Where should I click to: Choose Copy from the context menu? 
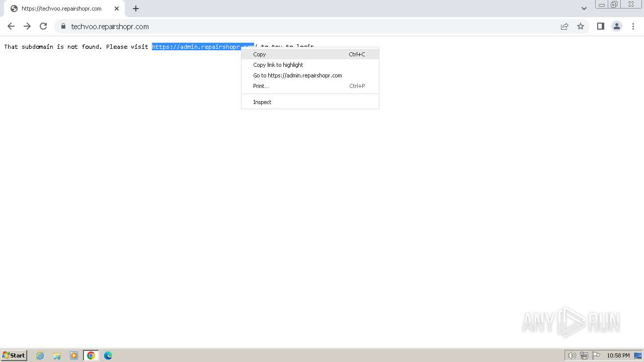pyautogui.click(x=310, y=54)
